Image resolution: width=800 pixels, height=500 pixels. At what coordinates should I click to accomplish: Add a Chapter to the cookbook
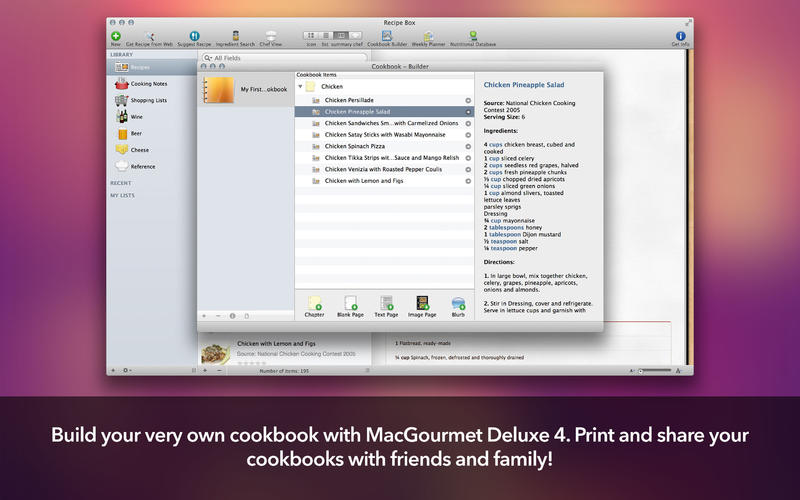314,306
